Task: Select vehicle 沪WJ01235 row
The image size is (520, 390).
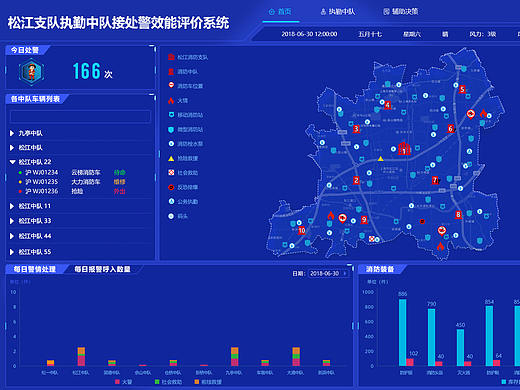Action: point(72,182)
